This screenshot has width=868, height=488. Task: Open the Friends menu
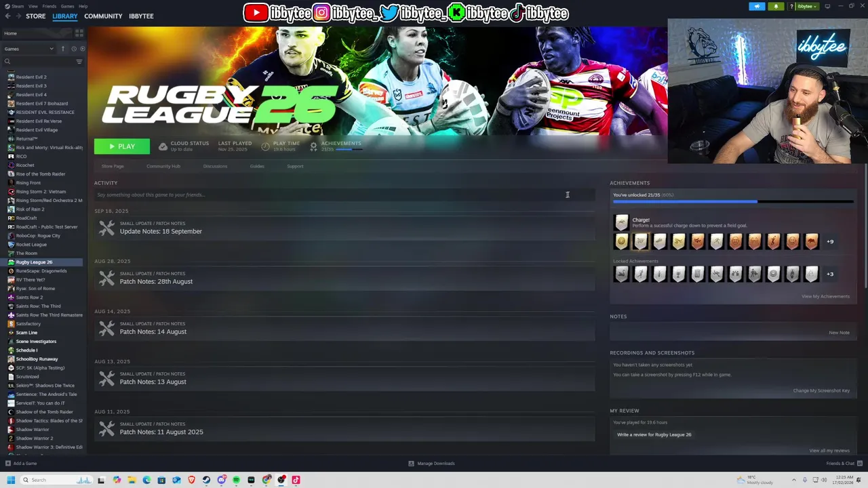50,6
